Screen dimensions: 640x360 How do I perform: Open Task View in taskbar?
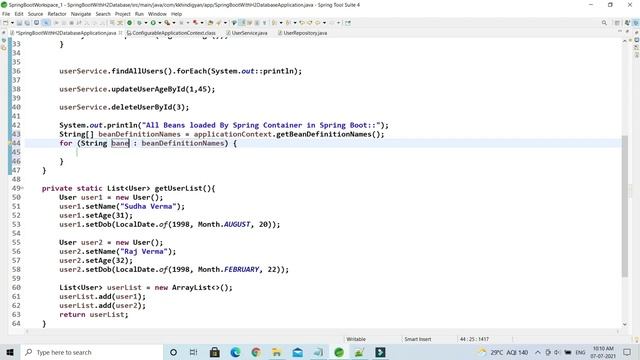(193, 352)
